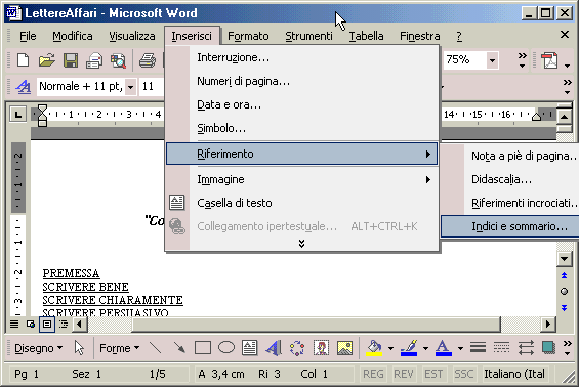579x387 pixels.
Task: Click the Save floppy disk icon
Action: click(71, 60)
